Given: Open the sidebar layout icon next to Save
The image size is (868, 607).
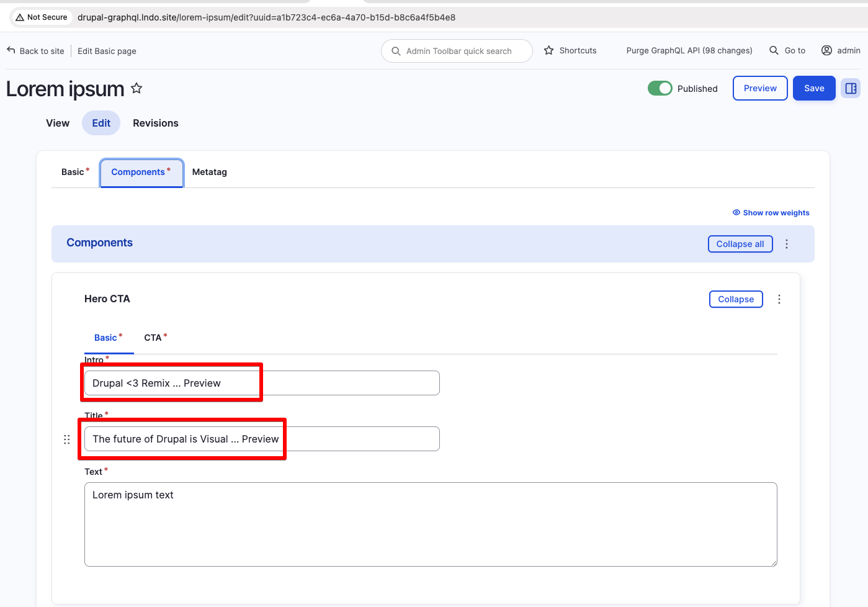Looking at the screenshot, I should [x=850, y=88].
